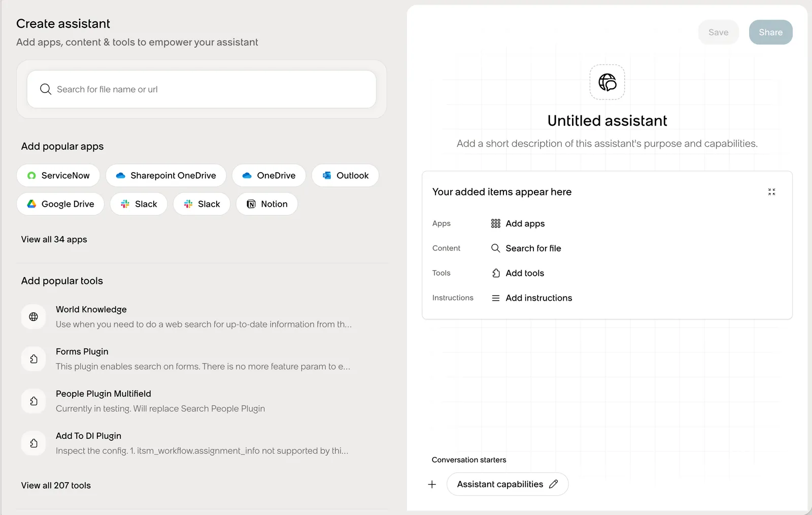This screenshot has width=812, height=515.
Task: Select the Forms Plugin tool title
Action: 82,351
